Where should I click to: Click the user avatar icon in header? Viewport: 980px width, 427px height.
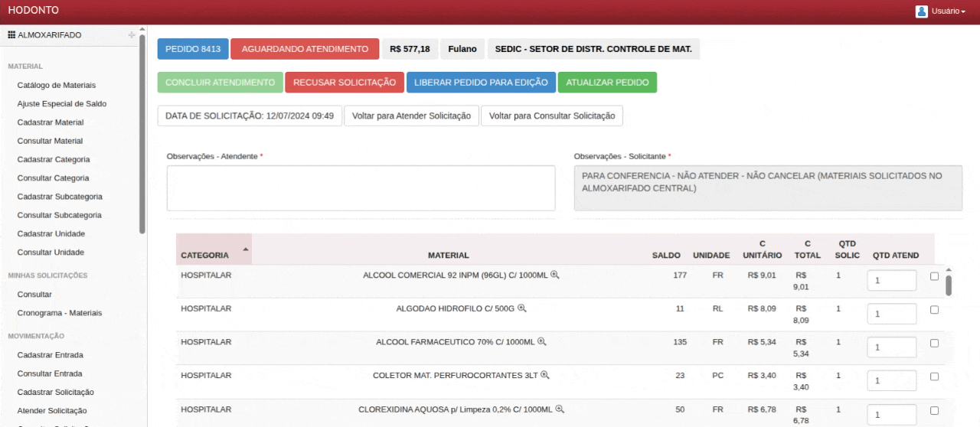[x=921, y=11]
